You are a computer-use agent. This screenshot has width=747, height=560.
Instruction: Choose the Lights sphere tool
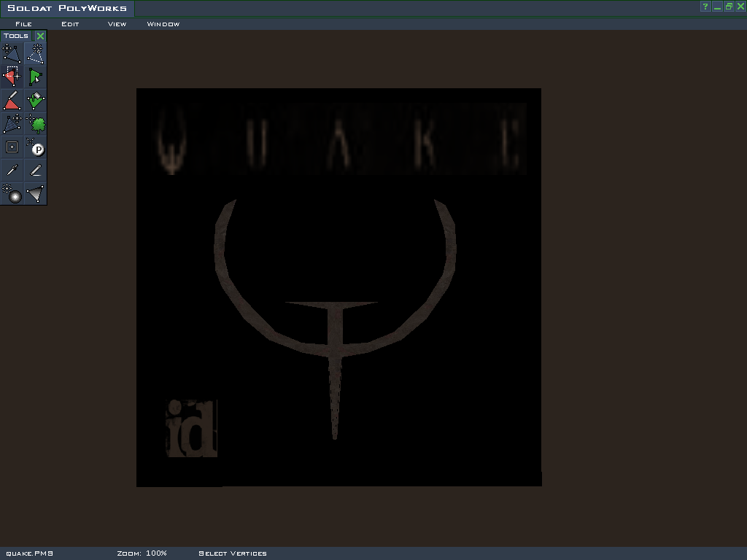coord(12,194)
